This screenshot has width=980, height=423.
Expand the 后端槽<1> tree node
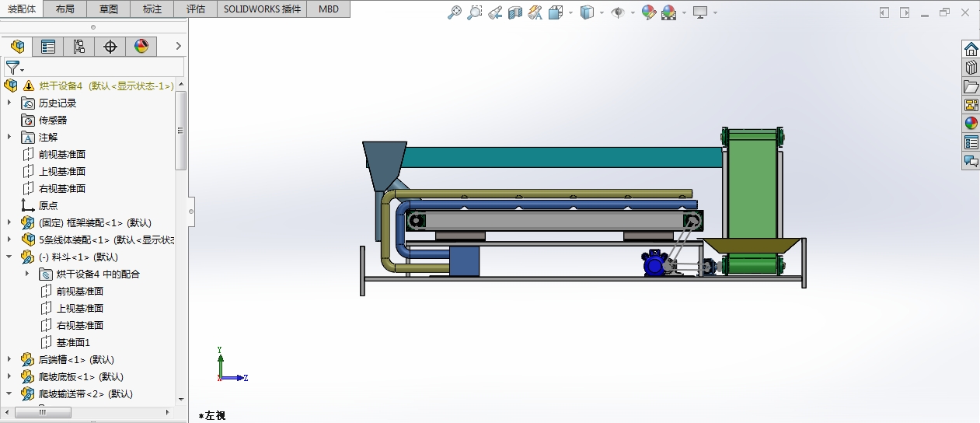pyautogui.click(x=9, y=359)
